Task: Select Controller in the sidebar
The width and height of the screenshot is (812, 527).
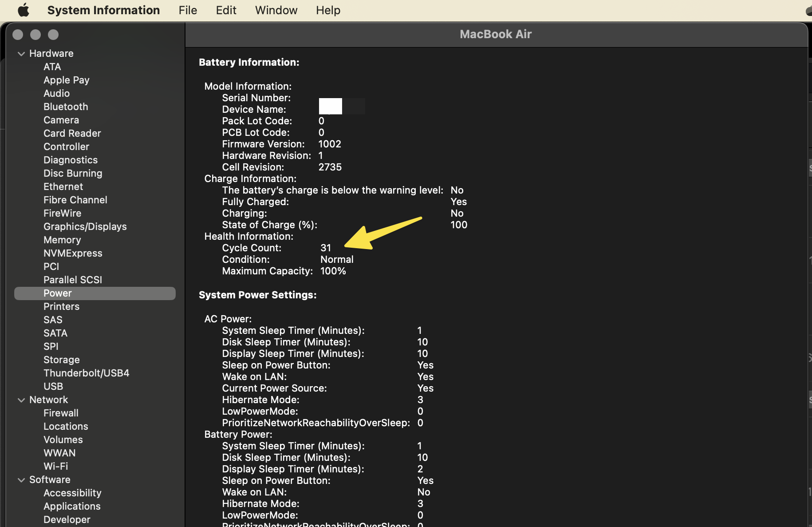Action: 66,147
